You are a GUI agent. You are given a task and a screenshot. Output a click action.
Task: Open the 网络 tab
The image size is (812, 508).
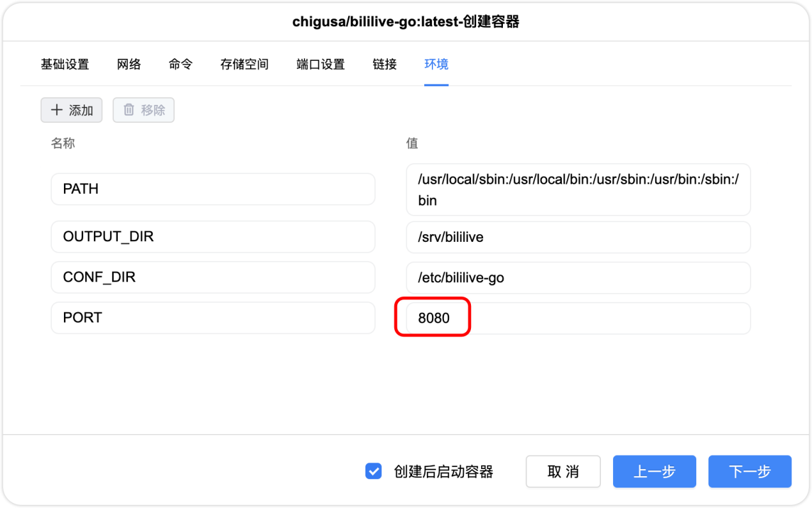pos(128,64)
